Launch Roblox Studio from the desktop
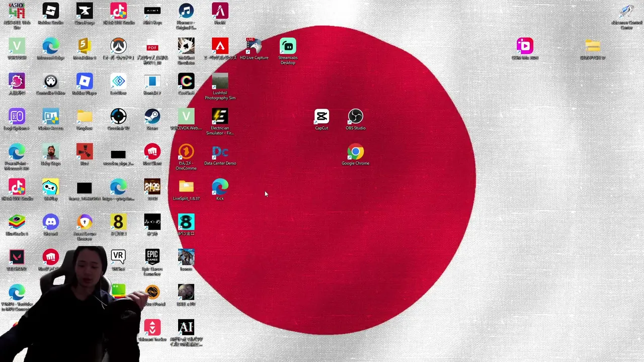Screen dimensions: 644x362 click(x=50, y=11)
